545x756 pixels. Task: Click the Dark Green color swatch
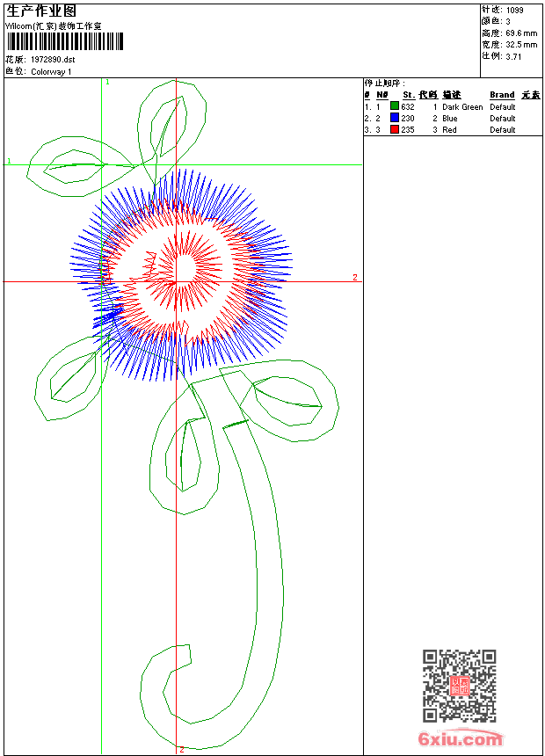[x=395, y=106]
